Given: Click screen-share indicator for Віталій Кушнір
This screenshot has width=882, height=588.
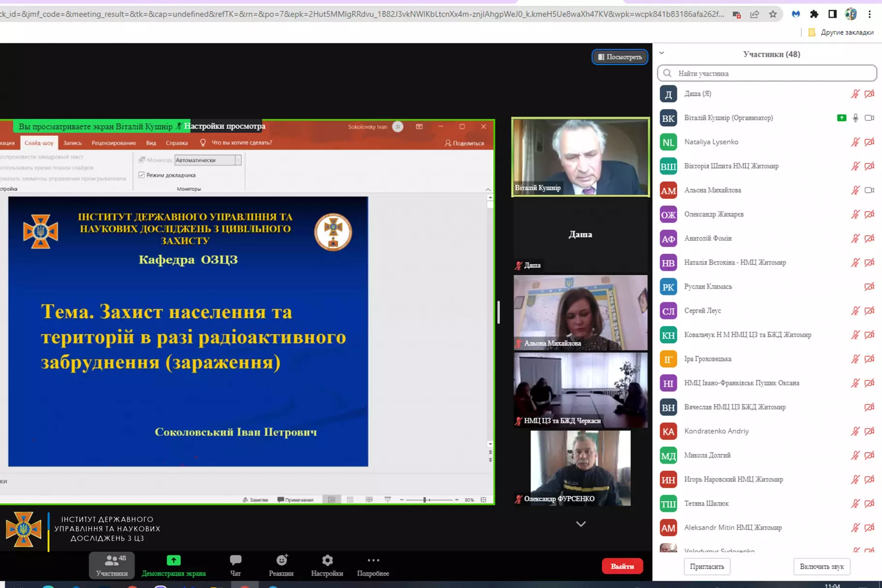Looking at the screenshot, I should point(842,118).
